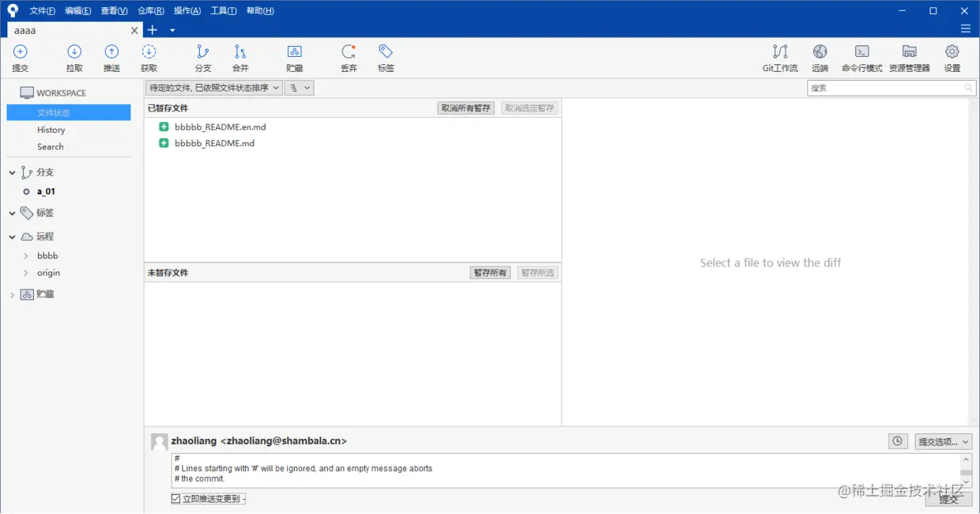
Task: Expand the bbbb remote node
Action: pos(26,256)
